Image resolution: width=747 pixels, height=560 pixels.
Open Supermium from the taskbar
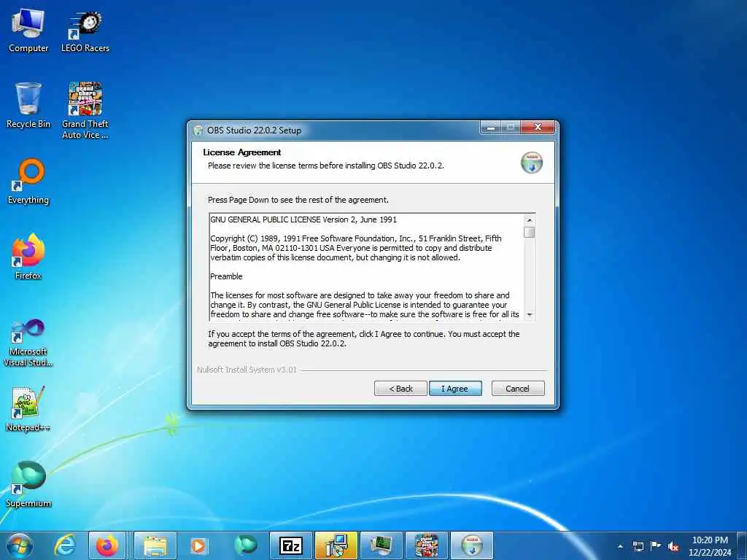245,545
